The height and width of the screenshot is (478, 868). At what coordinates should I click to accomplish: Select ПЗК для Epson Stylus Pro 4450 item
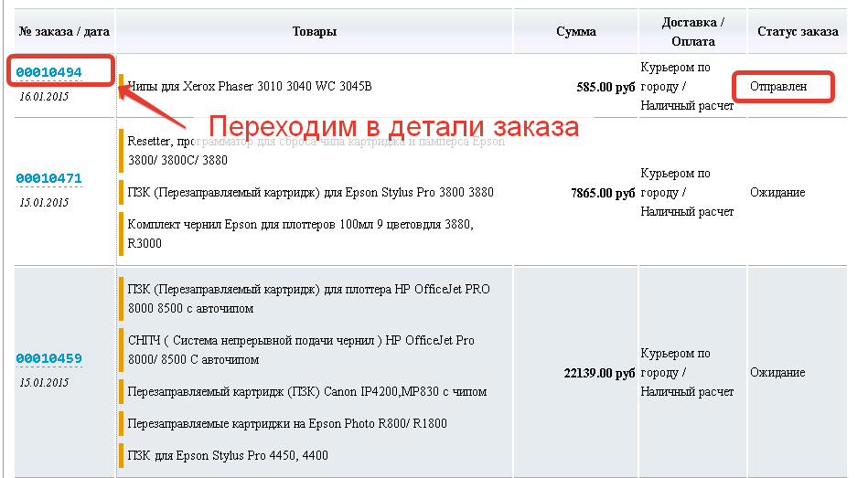228,456
